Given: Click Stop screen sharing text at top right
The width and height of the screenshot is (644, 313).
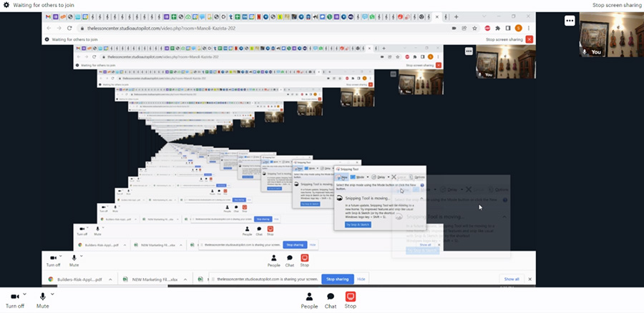Looking at the screenshot, I should [x=615, y=5].
